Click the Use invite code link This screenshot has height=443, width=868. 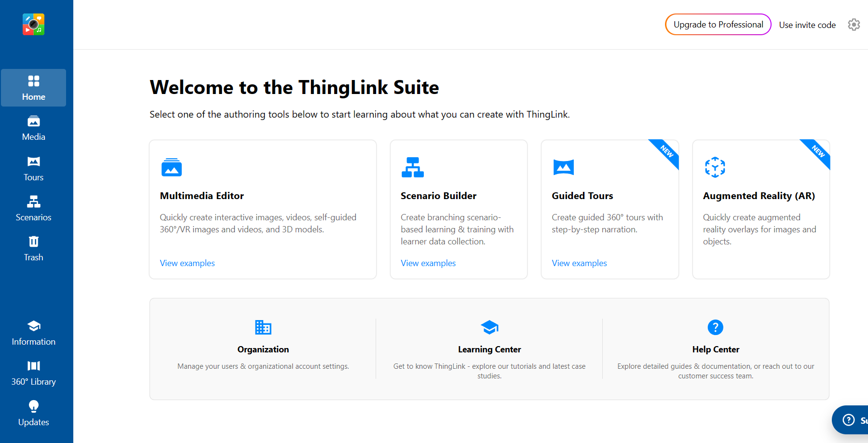[x=807, y=25]
